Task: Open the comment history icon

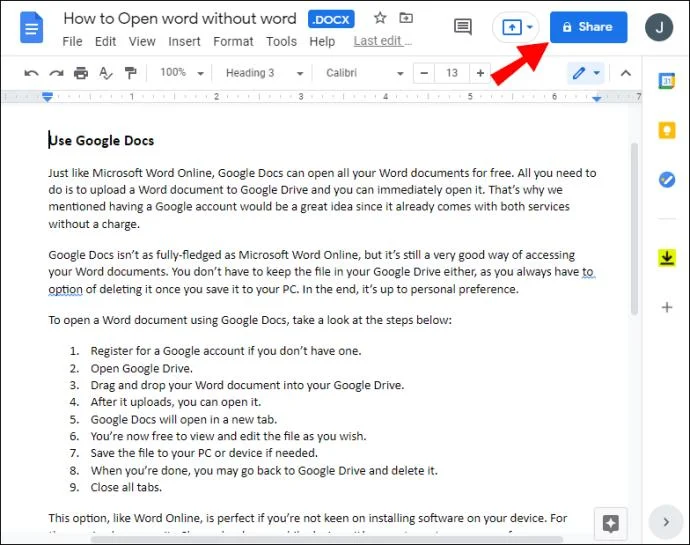Action: click(462, 27)
